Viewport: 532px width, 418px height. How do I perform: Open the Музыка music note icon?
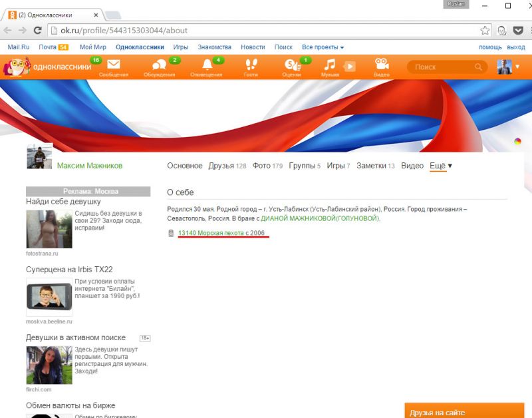tap(330, 65)
